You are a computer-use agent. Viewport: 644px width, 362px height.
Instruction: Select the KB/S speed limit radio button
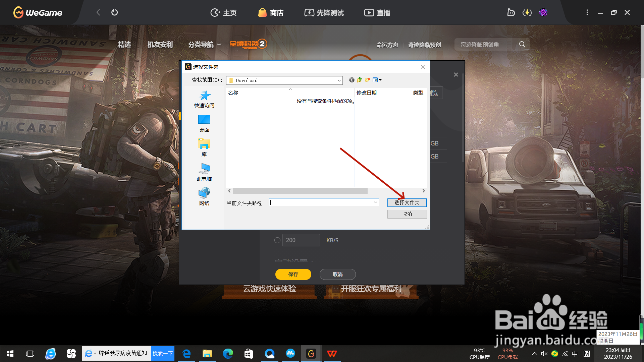(x=277, y=240)
